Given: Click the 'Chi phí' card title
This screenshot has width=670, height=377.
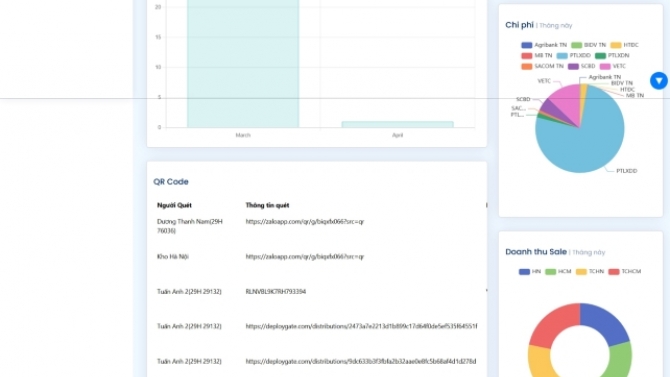Looking at the screenshot, I should [x=519, y=25].
